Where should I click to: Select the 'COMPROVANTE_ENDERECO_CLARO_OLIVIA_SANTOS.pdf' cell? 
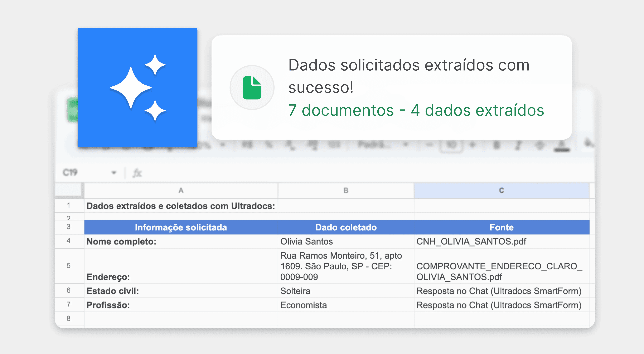[502, 266]
